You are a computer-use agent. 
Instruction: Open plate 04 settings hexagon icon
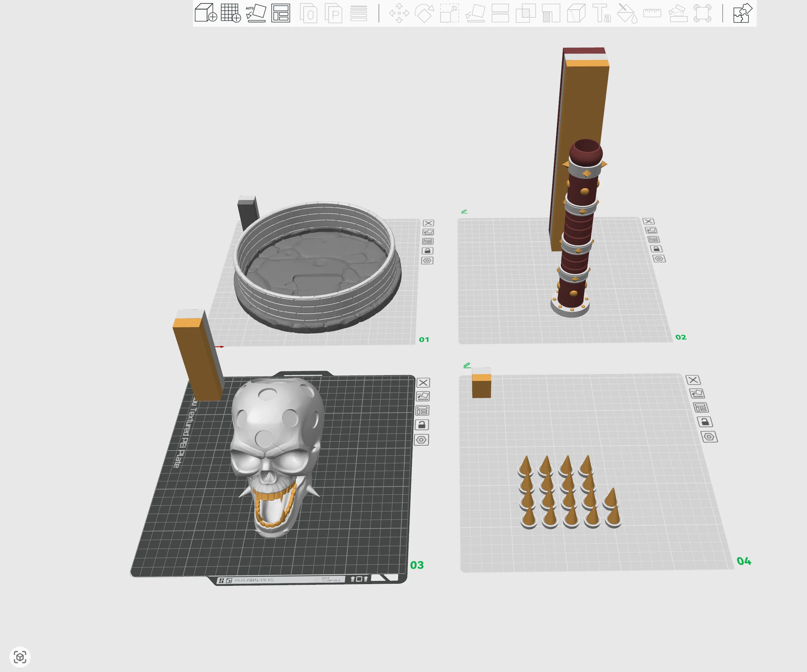point(709,437)
